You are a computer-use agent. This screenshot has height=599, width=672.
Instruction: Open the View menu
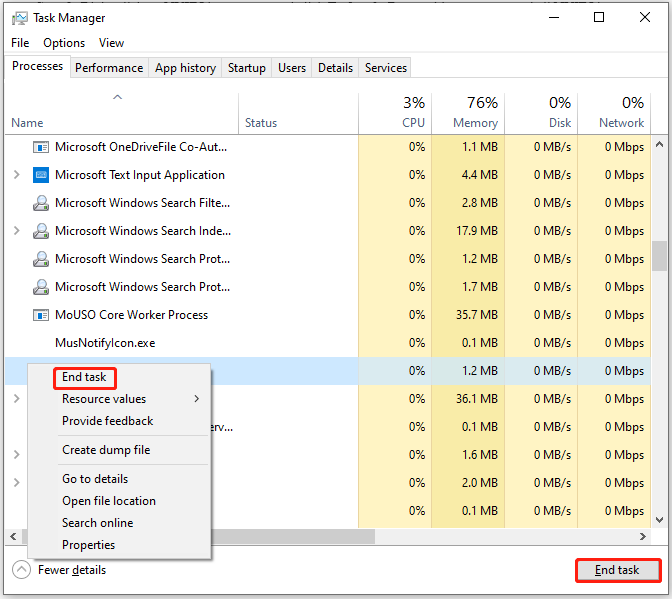click(x=111, y=43)
